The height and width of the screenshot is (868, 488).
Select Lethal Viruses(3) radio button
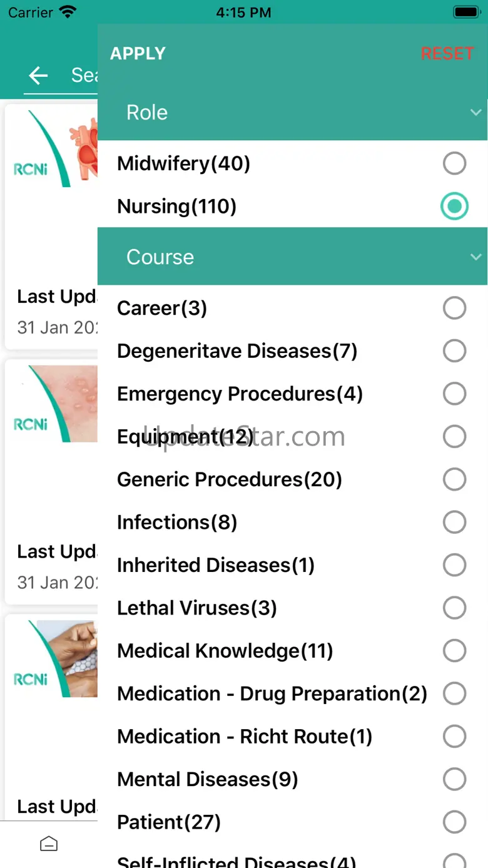[x=454, y=608]
